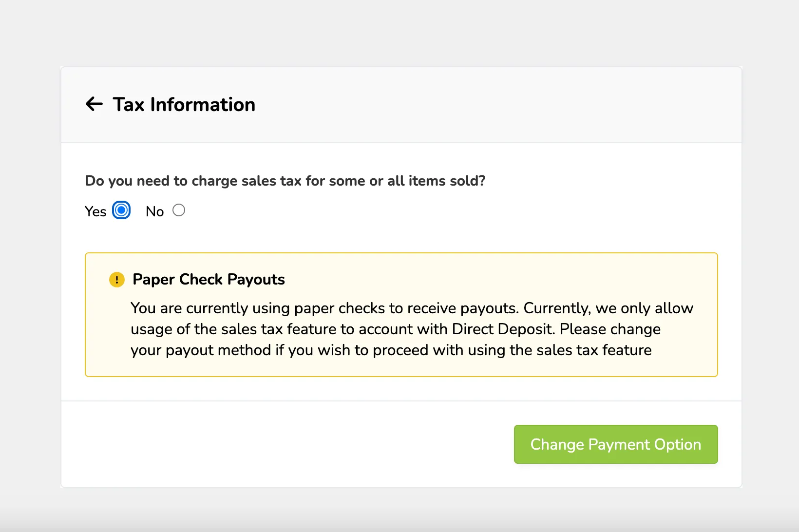Return to previous page via arrow beside Tax Information

point(94,104)
